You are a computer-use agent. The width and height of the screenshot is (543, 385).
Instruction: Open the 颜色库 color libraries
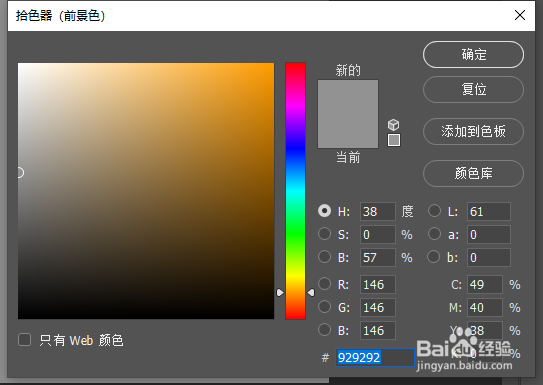click(473, 173)
